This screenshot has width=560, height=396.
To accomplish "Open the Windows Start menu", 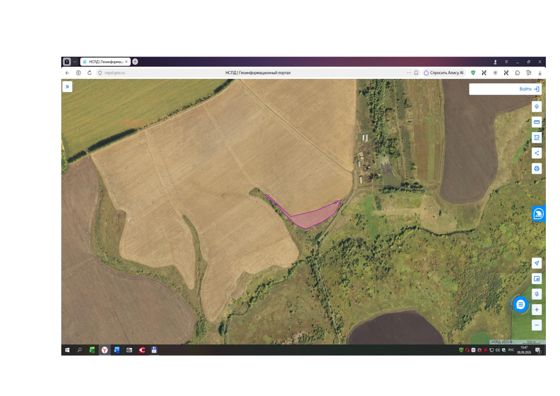I will [67, 350].
